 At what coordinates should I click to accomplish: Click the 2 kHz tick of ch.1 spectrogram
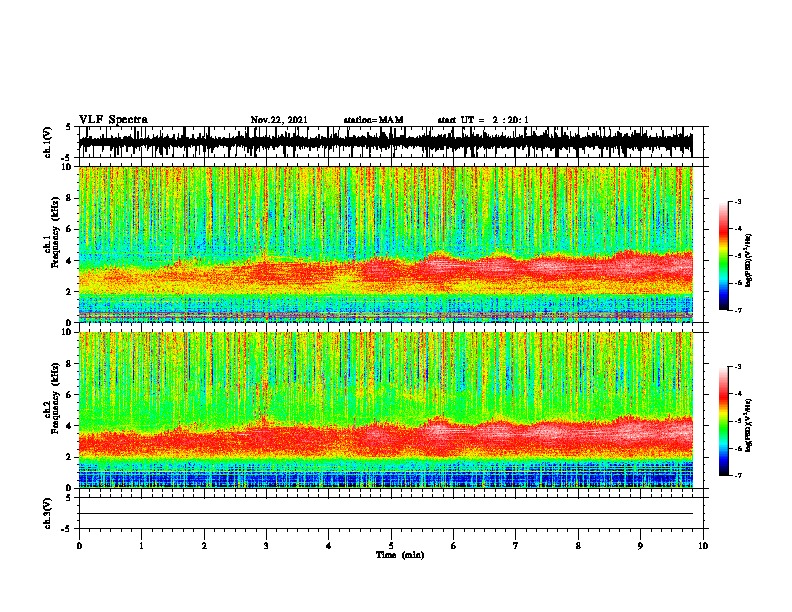[70, 292]
